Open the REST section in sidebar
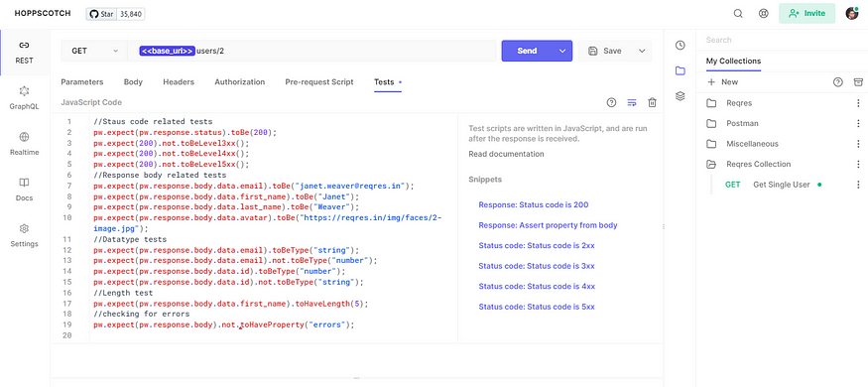The image size is (868, 387). (25, 52)
